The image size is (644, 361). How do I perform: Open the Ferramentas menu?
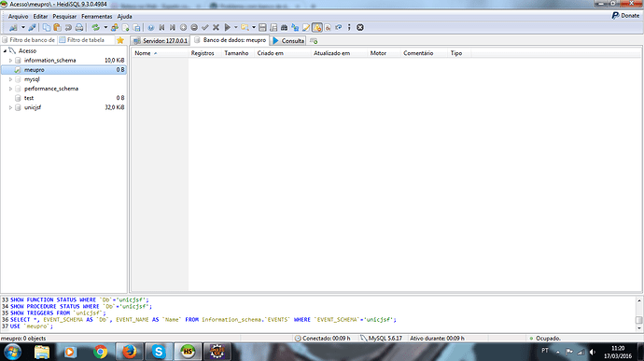[96, 17]
